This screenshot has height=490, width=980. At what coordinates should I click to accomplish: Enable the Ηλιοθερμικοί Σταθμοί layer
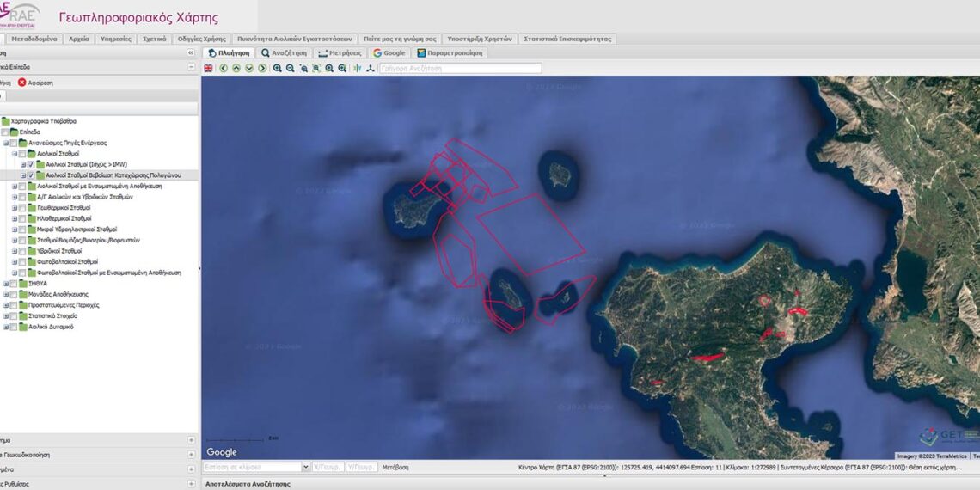[21, 218]
